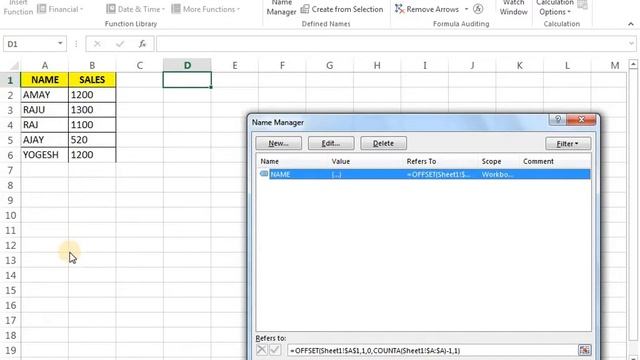Select row 7 header

click(x=10, y=170)
